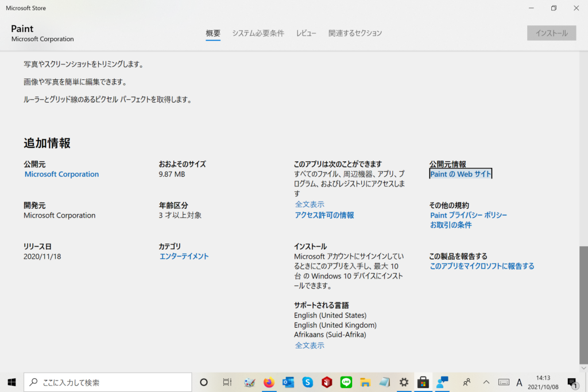The width and height of the screenshot is (588, 392).
Task: Click the Paint app title in header
Action: pyautogui.click(x=22, y=29)
